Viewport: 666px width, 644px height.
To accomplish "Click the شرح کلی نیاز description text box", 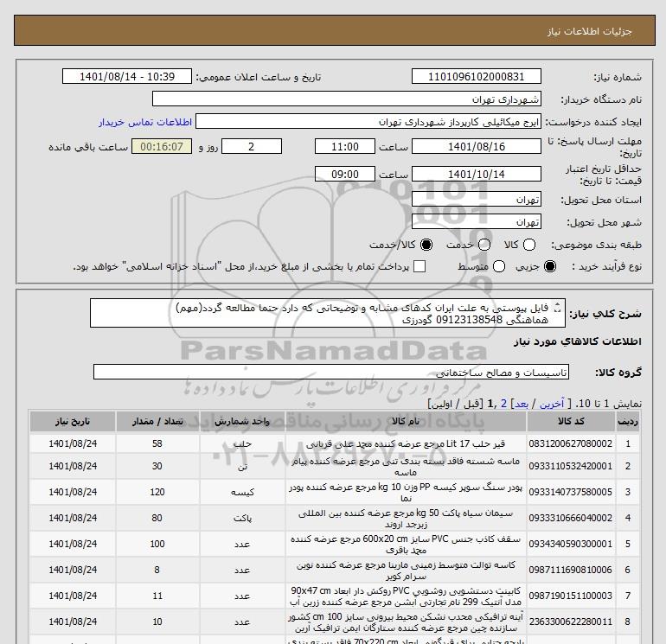I will tap(328, 313).
